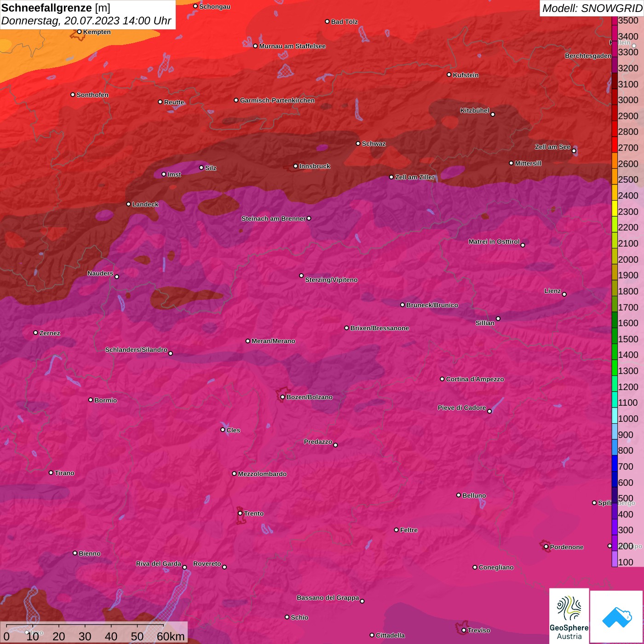The height and width of the screenshot is (644, 644).
Task: Click the Modell: SNOWGRID label
Action: point(592,8)
